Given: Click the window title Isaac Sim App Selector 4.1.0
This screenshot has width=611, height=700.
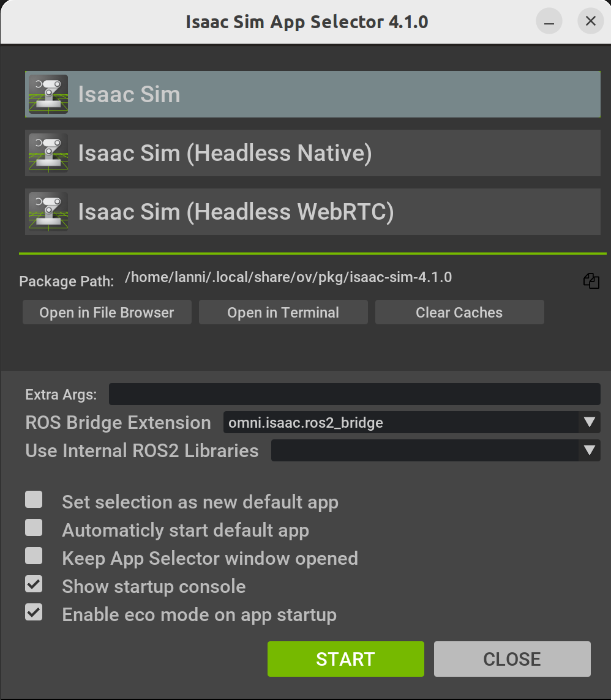Looking at the screenshot, I should 307,22.
